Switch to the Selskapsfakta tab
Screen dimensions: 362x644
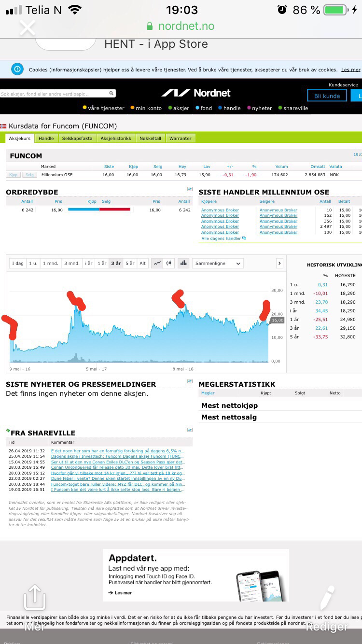pos(77,139)
